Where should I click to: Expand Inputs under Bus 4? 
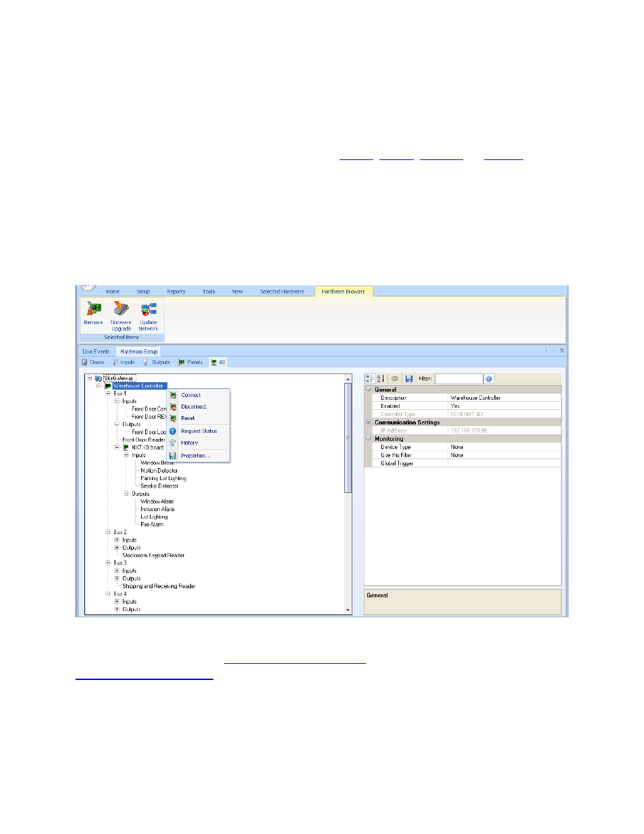(117, 601)
